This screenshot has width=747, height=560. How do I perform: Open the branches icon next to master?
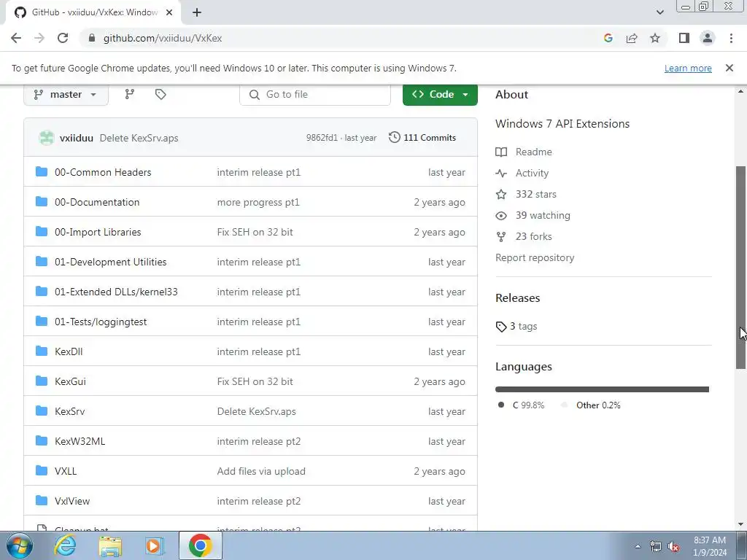point(130,94)
